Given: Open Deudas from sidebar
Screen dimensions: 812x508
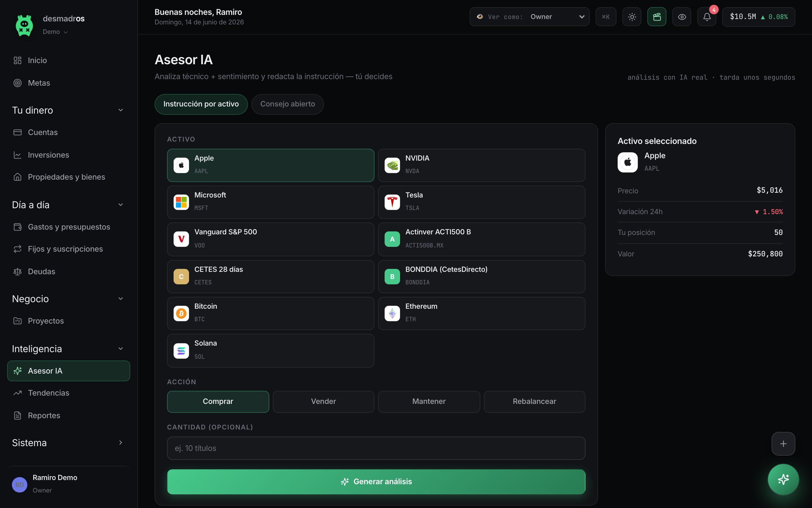Looking at the screenshot, I should 68,272.
